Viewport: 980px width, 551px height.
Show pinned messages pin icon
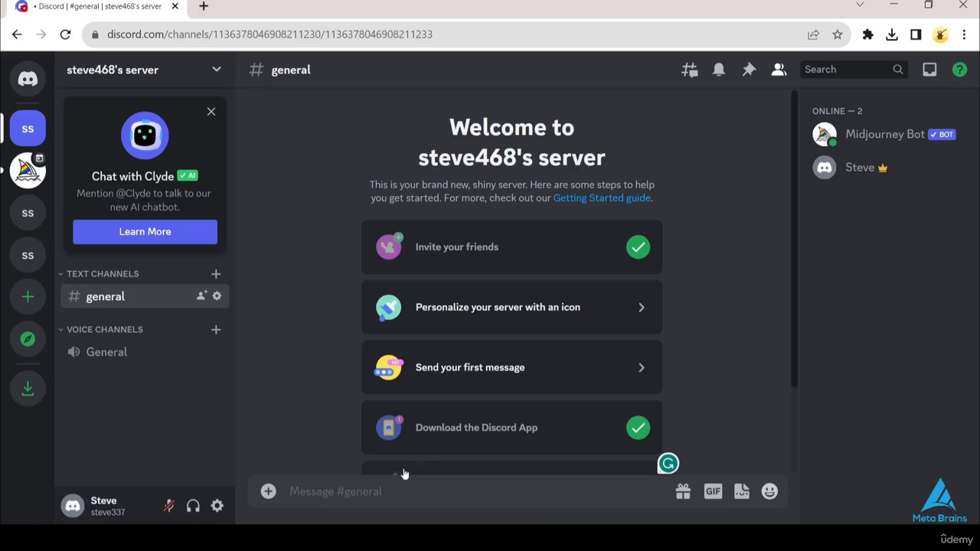tap(749, 70)
